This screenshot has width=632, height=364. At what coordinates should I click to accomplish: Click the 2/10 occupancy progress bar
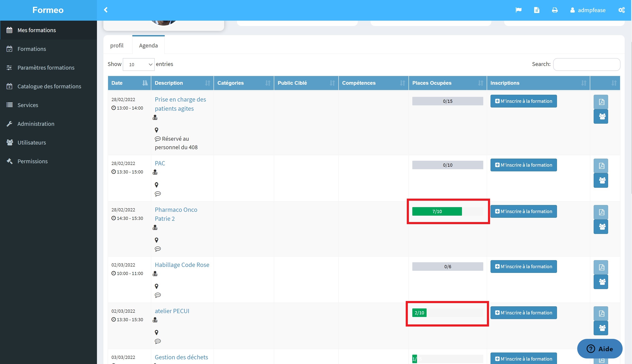448,313
